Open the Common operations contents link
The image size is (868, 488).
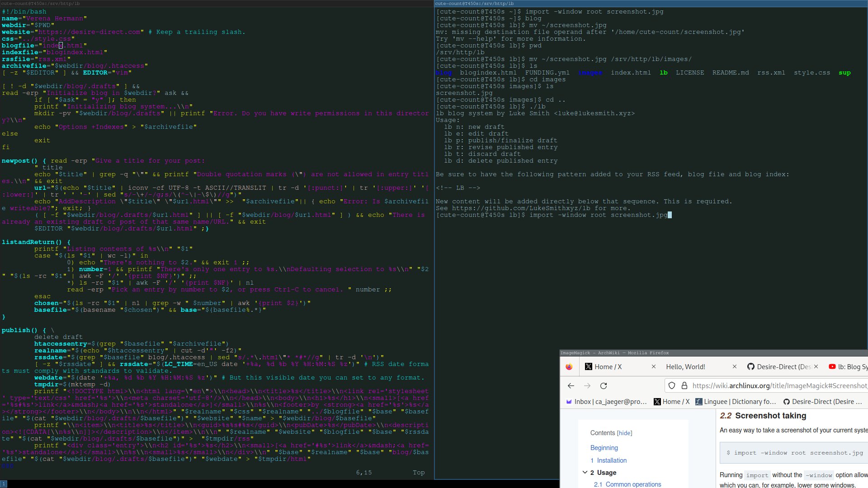coord(633,484)
